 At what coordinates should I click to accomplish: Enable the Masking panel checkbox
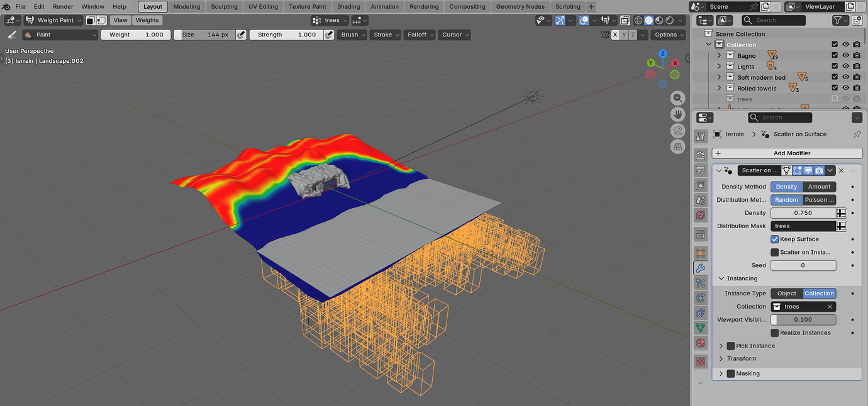tap(731, 373)
